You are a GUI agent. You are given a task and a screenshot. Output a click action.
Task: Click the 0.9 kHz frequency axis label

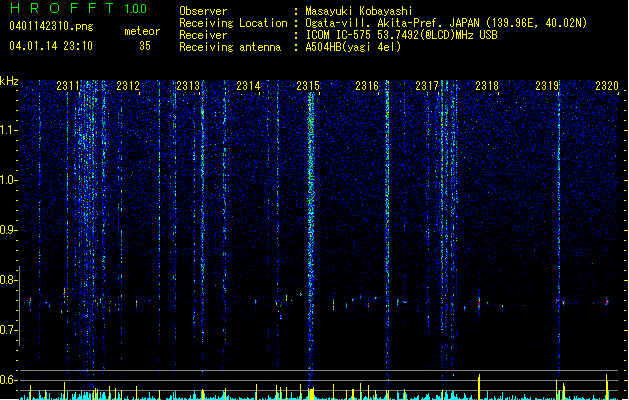(9, 230)
